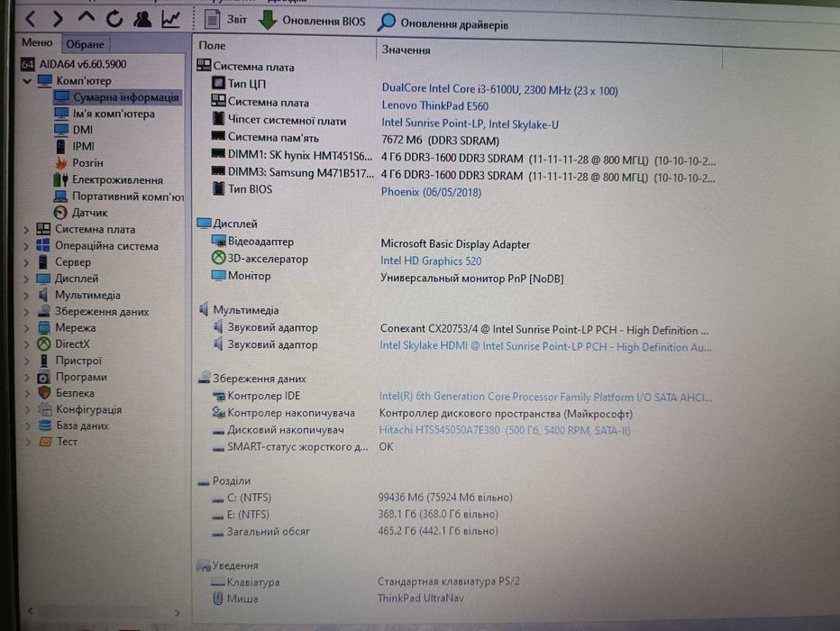Click the Forward navigation arrow

tap(58, 19)
